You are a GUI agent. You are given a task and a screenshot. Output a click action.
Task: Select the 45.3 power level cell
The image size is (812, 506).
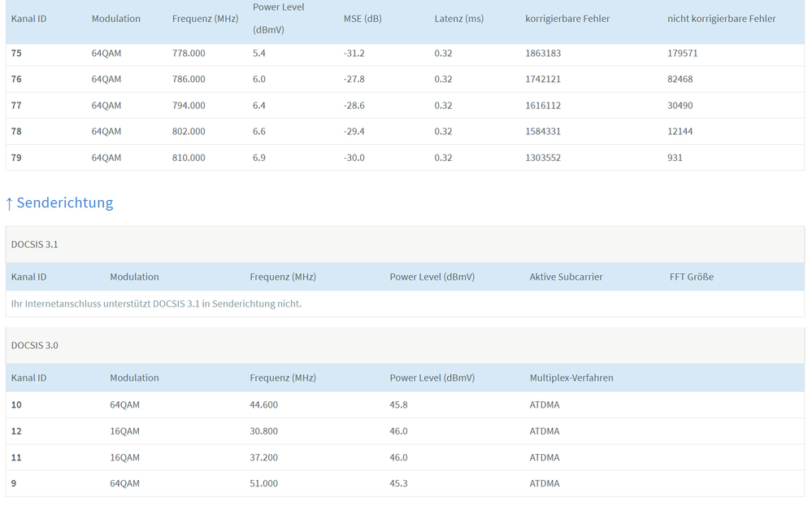(398, 483)
